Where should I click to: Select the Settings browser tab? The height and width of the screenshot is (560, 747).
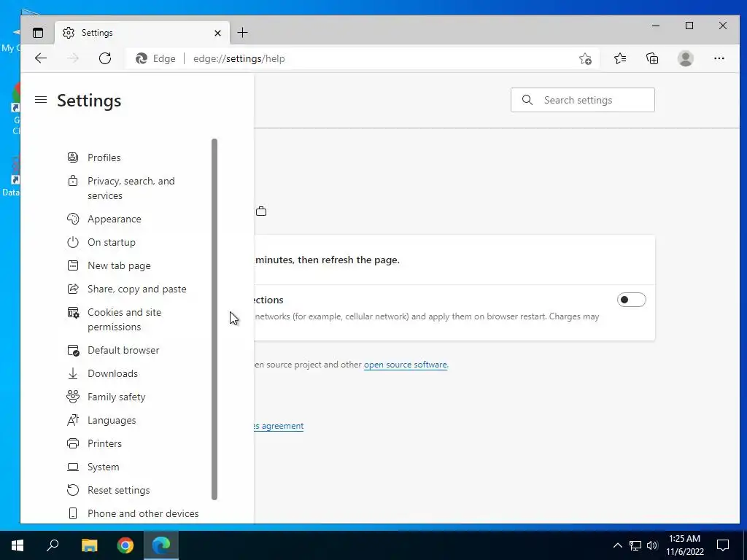point(142,33)
